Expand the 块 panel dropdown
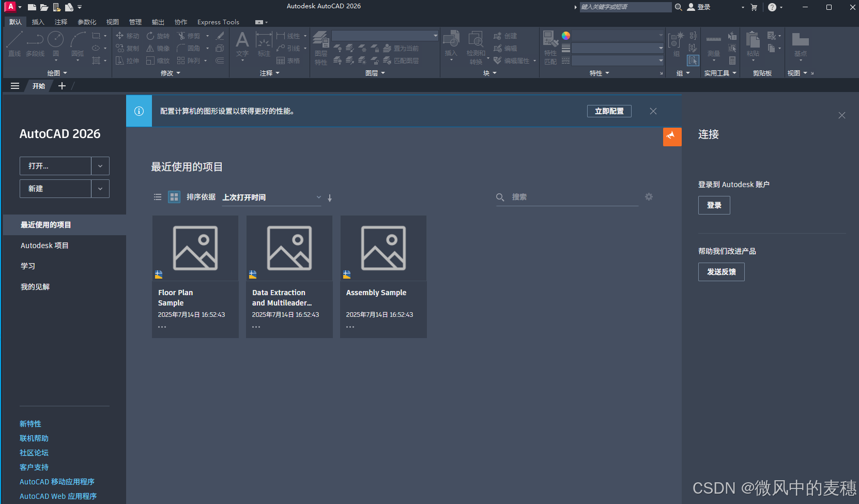Screen dimensions: 859x504 (x=490, y=73)
